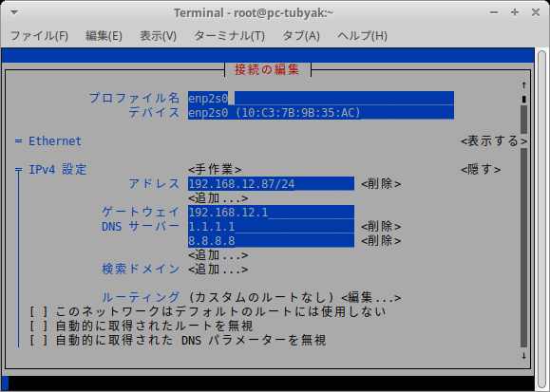
Task: Toggle このネットワークはデフォルトのルートには使用しない checkbox
Action: point(38,311)
